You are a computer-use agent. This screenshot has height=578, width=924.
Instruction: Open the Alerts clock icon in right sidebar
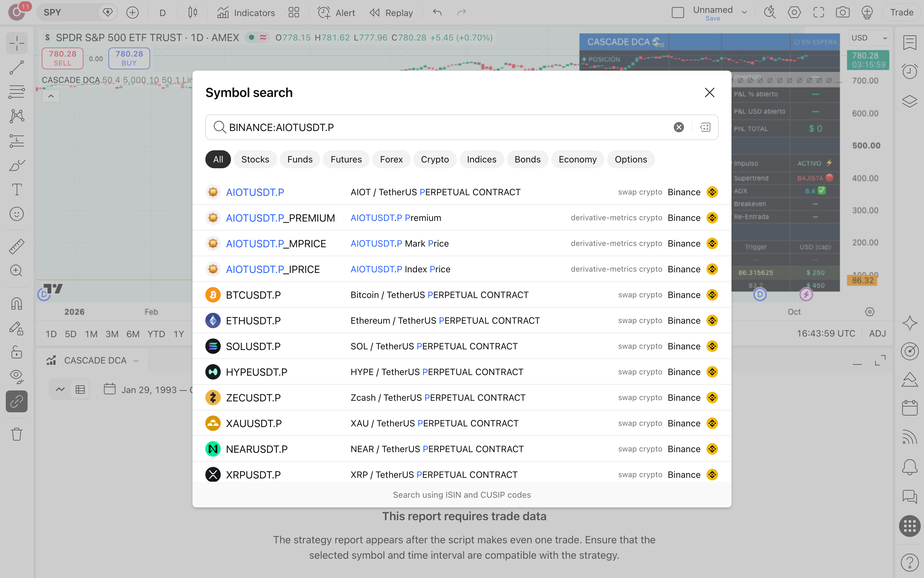point(910,71)
